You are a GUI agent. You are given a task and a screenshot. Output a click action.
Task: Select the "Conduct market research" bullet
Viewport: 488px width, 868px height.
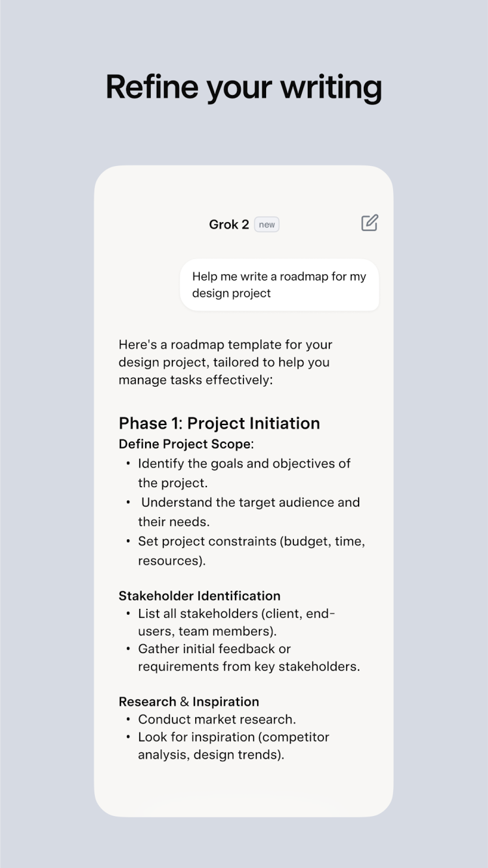tap(217, 720)
